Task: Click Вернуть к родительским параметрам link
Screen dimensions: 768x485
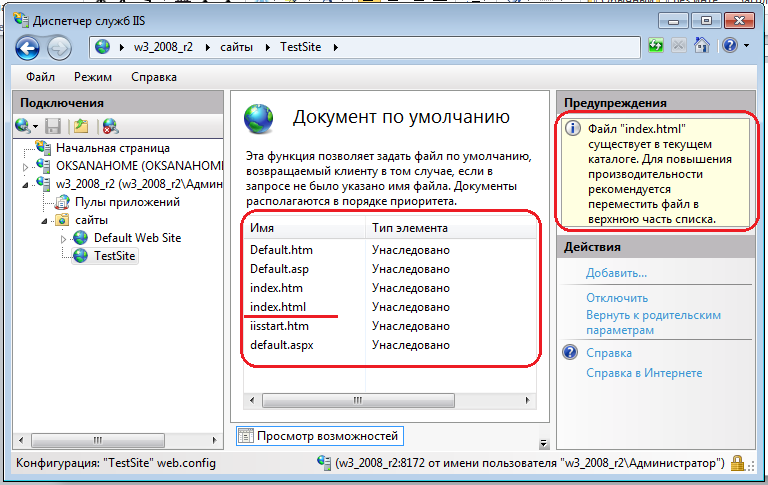Action: 653,322
